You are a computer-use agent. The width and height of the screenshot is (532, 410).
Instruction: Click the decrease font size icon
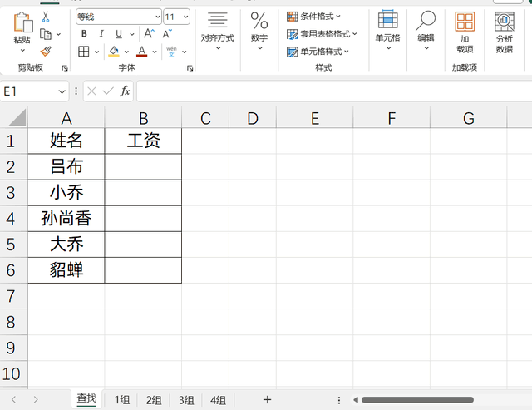tap(167, 34)
